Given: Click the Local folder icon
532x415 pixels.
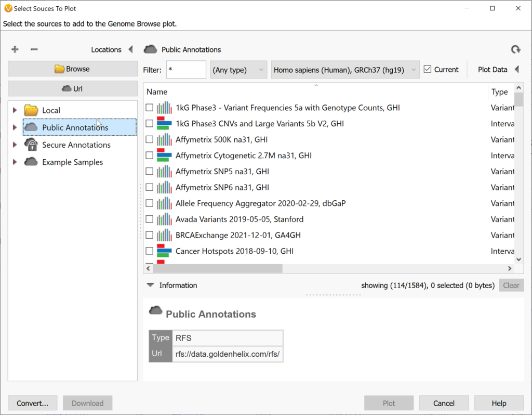Looking at the screenshot, I should pos(31,110).
